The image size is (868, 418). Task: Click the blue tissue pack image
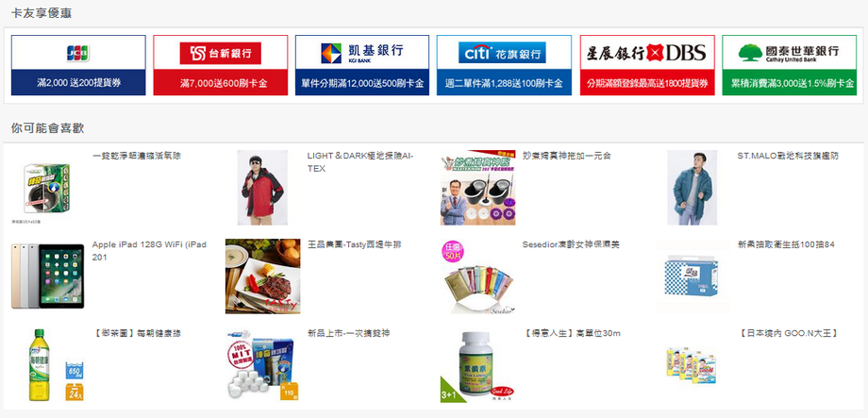tap(693, 276)
